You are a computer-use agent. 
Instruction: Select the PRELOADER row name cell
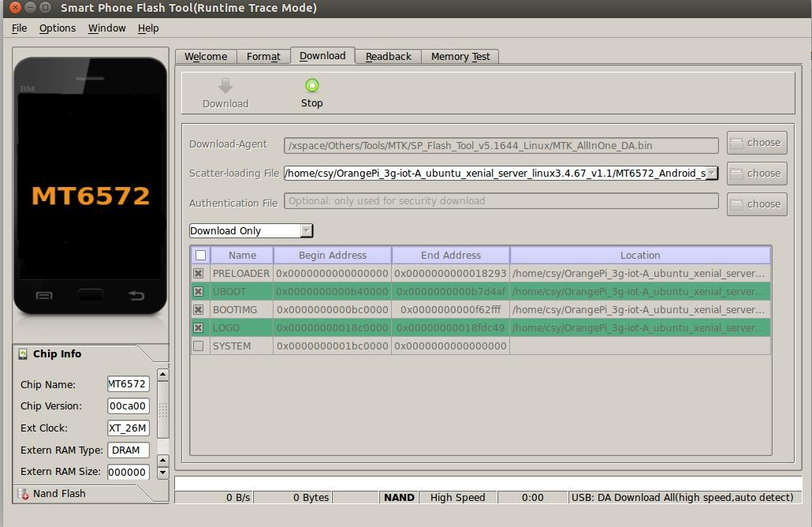pos(241,273)
